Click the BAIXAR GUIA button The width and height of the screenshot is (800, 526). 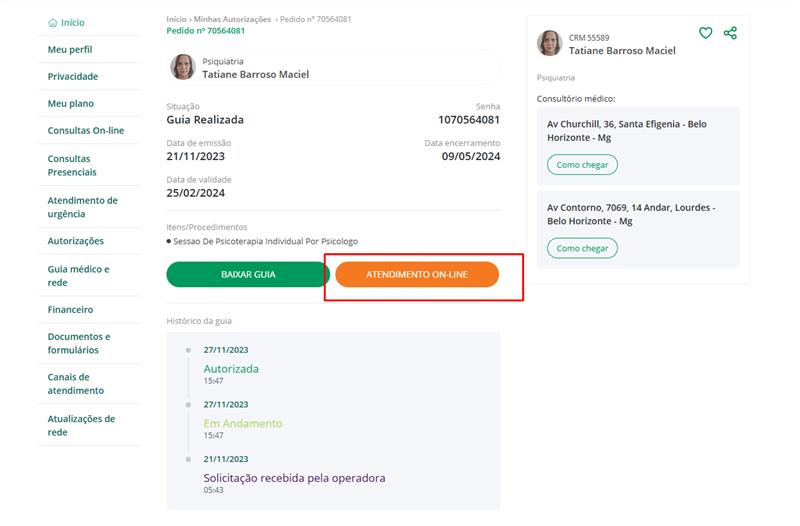tap(248, 274)
